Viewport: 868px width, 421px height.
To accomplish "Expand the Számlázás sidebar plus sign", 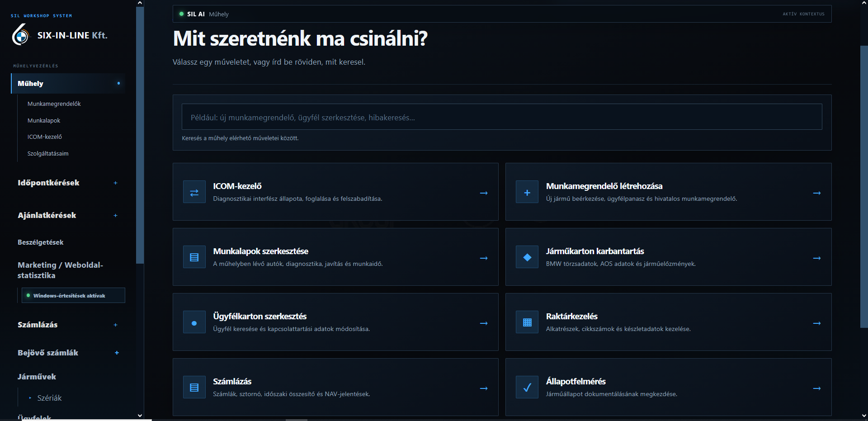I will point(115,325).
